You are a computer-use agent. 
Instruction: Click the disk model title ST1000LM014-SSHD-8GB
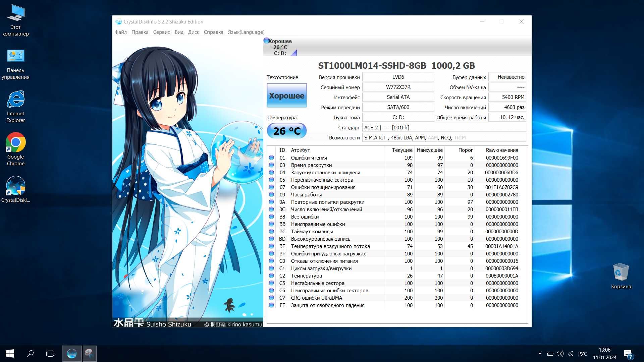[x=372, y=66]
